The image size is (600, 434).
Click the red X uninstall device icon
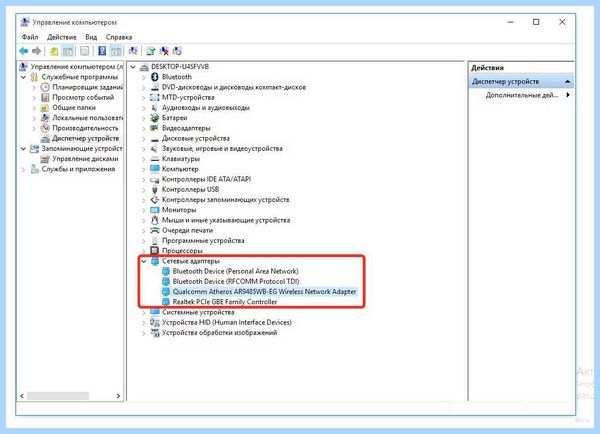pos(164,51)
